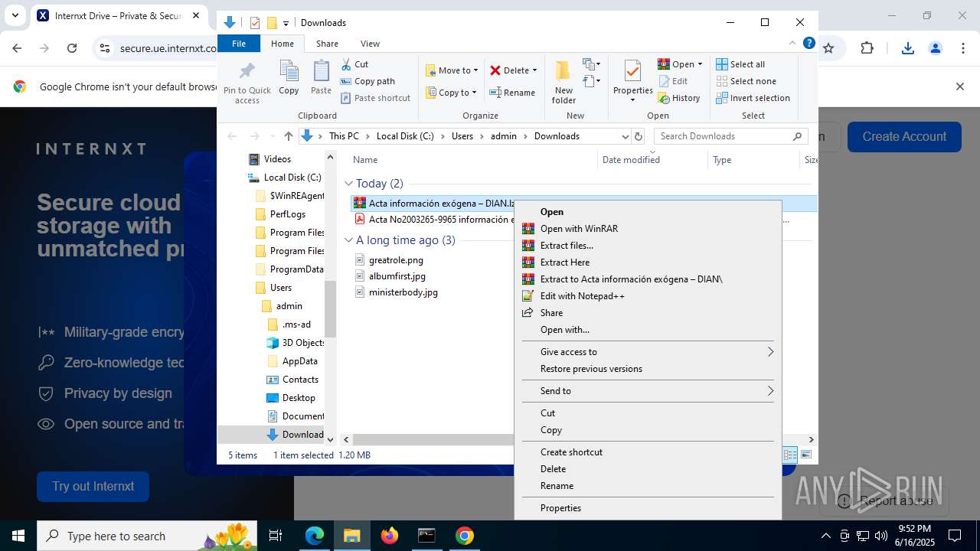Screen dimensions: 980x551
Task: Open Properties from ribbon
Action: coord(632,81)
